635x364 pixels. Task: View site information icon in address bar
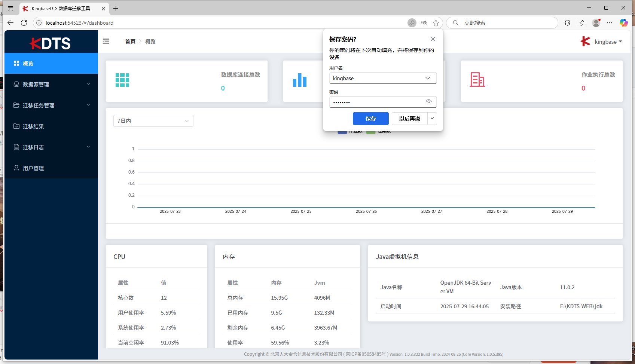tap(39, 23)
